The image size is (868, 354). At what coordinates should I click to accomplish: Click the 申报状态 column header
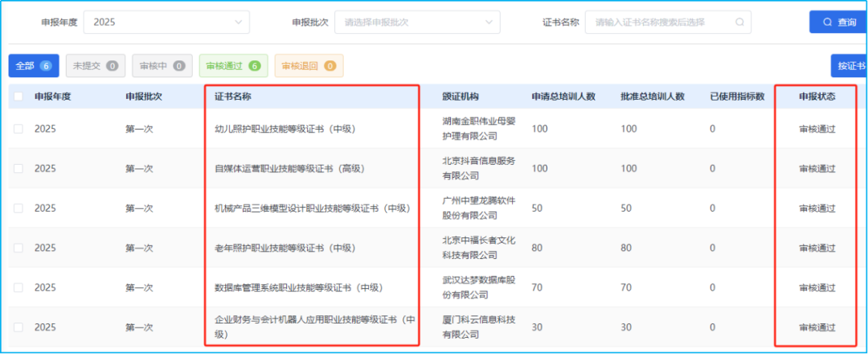(x=817, y=97)
